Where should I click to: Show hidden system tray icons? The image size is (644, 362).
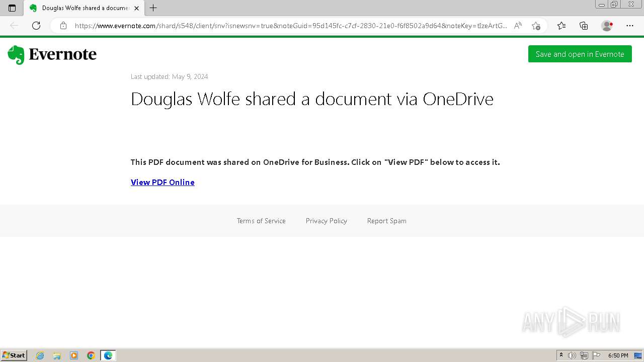[561, 355]
